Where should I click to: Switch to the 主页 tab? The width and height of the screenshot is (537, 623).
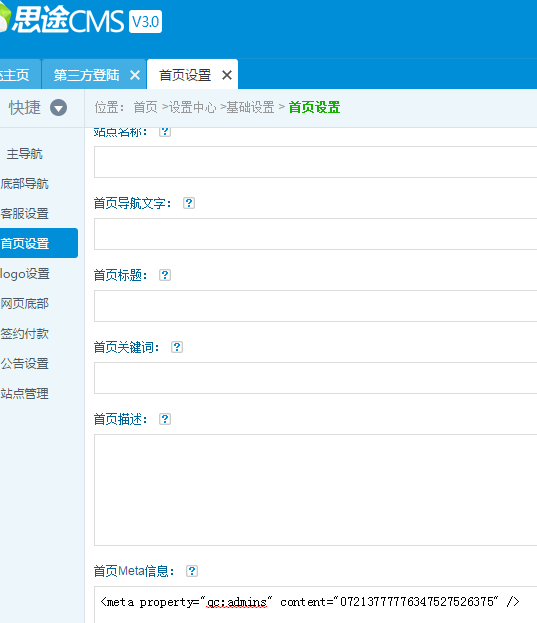tap(20, 74)
